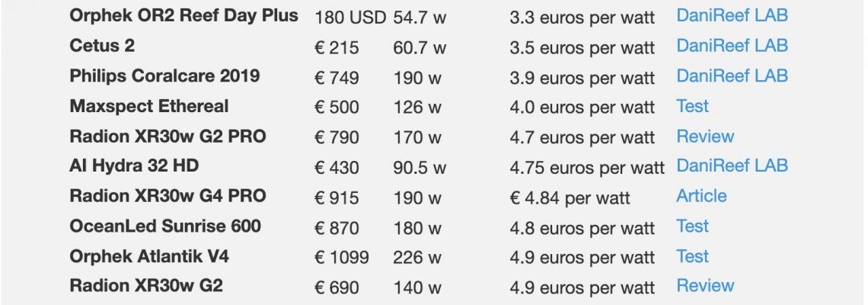The width and height of the screenshot is (868, 305).
Task: Click the Maxspect Ethereal product name
Action: pos(149,107)
